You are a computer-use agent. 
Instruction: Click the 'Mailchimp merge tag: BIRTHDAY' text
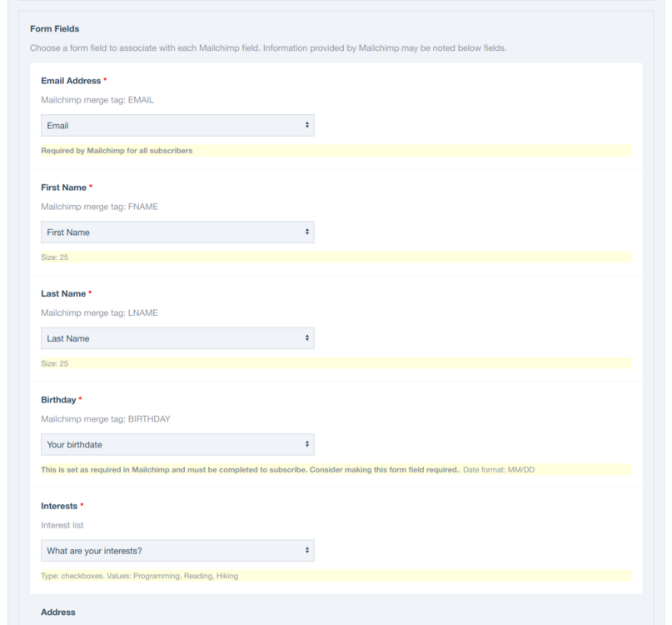(x=106, y=419)
